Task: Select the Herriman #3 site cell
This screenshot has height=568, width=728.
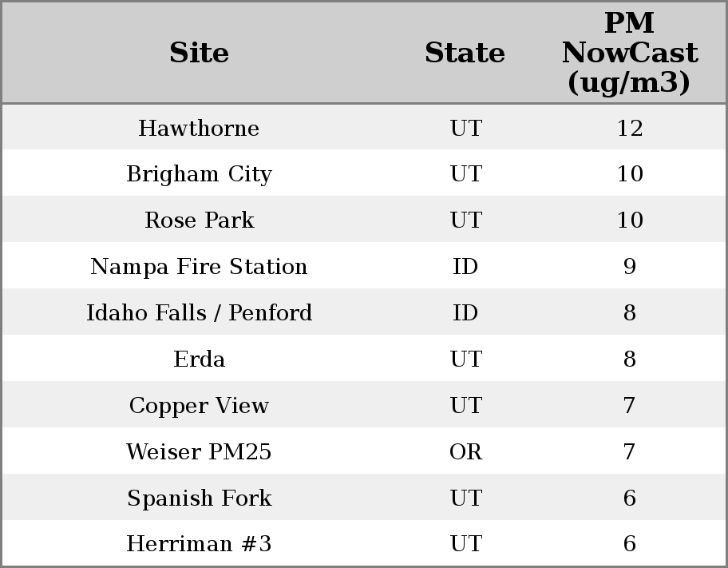Action: (x=199, y=544)
